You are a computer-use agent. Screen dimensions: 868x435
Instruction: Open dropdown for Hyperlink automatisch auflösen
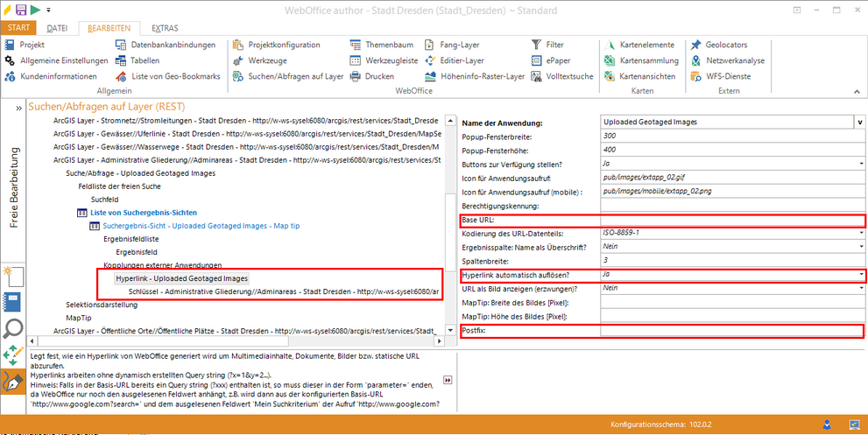[x=862, y=275]
